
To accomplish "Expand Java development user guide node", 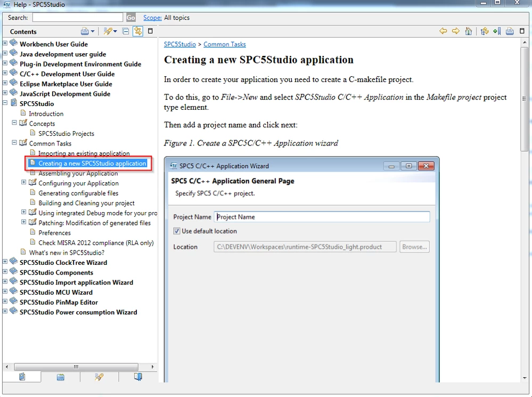I will [x=5, y=53].
